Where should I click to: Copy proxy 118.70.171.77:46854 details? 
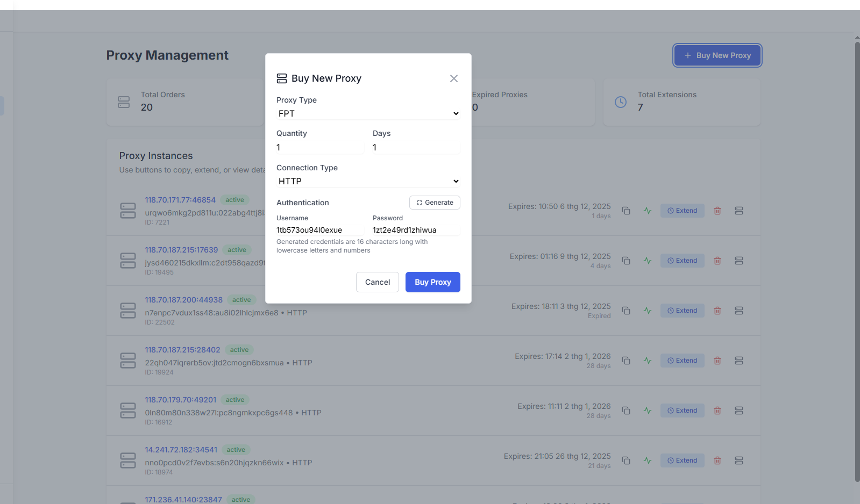pyautogui.click(x=626, y=211)
